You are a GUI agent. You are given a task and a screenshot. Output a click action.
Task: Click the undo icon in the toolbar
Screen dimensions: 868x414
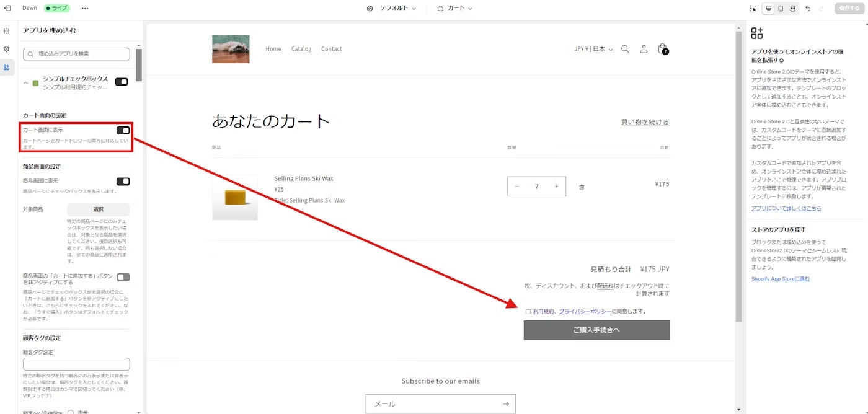[x=808, y=9]
